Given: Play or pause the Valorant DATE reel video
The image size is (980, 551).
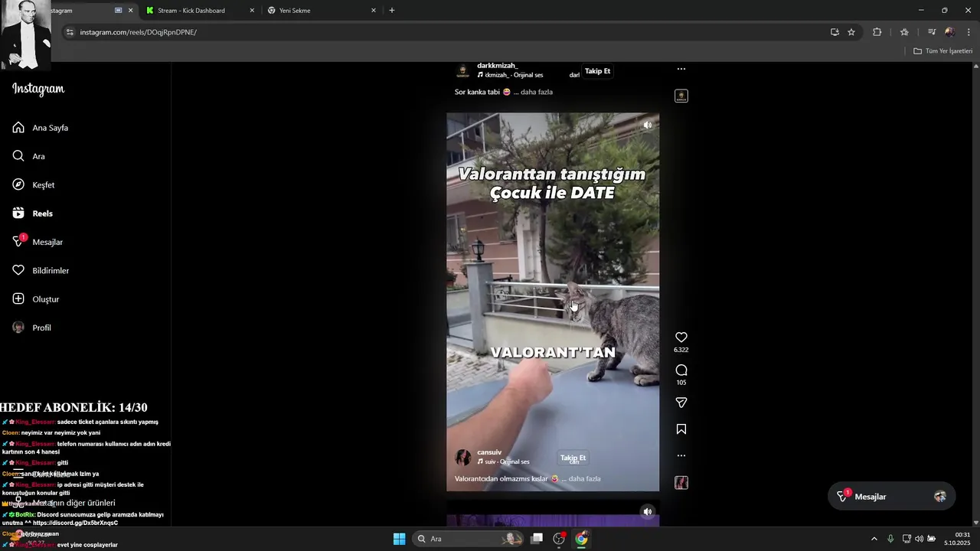Looking at the screenshot, I should tap(553, 302).
